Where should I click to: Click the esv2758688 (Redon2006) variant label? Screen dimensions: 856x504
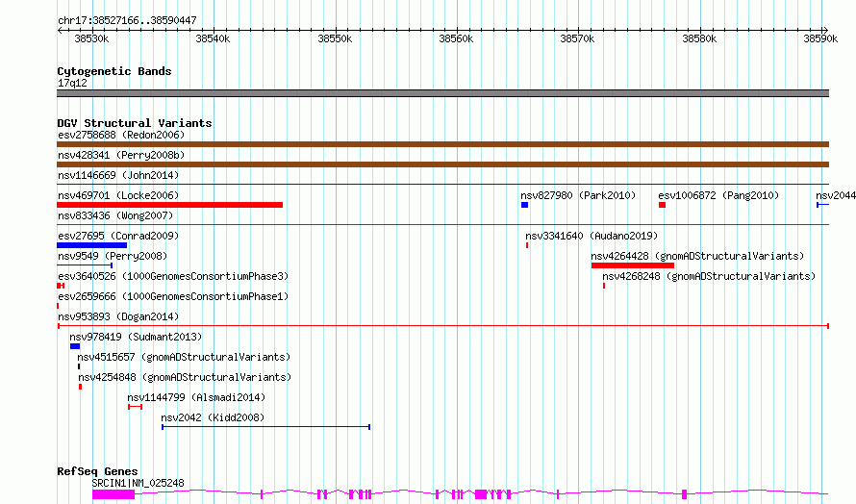coord(121,135)
